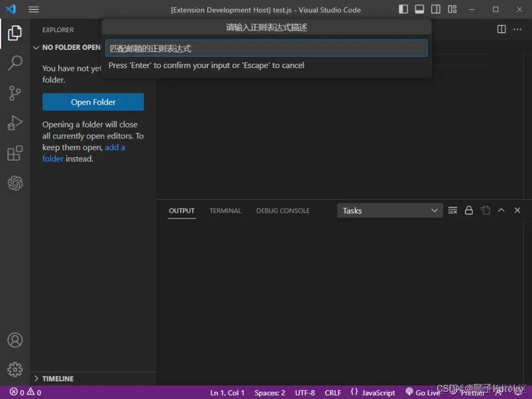Viewport: 532px width, 399px height.
Task: Open the ChatGPT extension icon in activity bar
Action: 15,183
